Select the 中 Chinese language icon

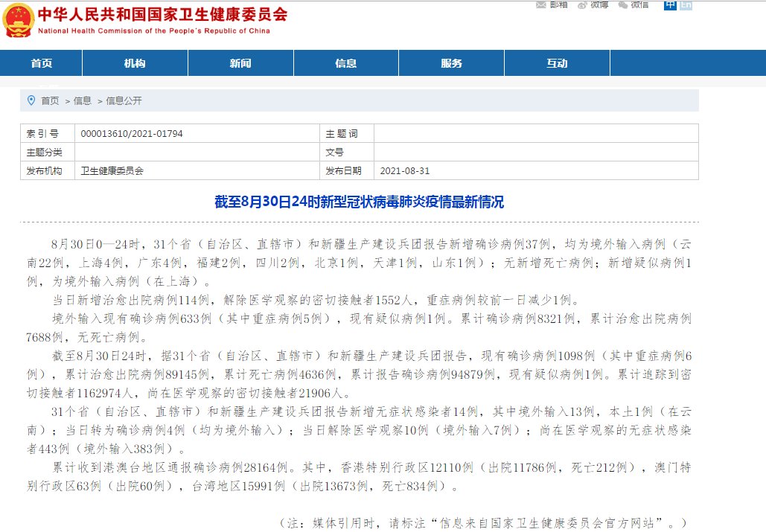tap(672, 5)
